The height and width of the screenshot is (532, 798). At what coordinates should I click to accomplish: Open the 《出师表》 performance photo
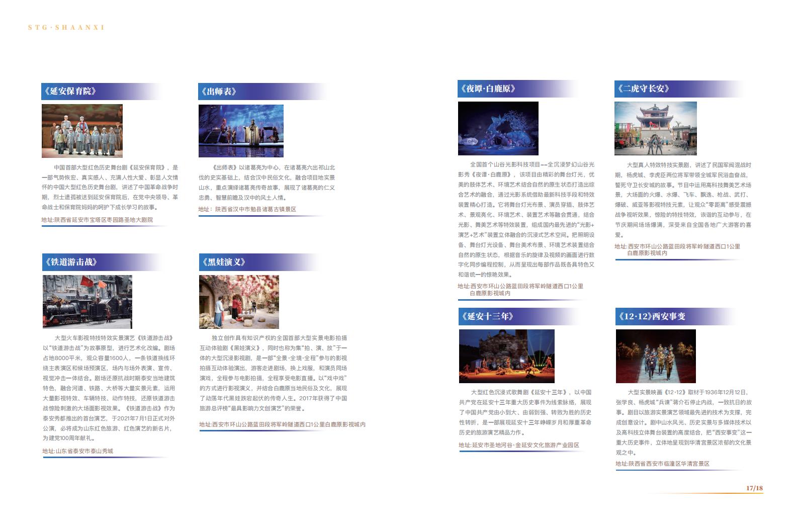(x=241, y=131)
